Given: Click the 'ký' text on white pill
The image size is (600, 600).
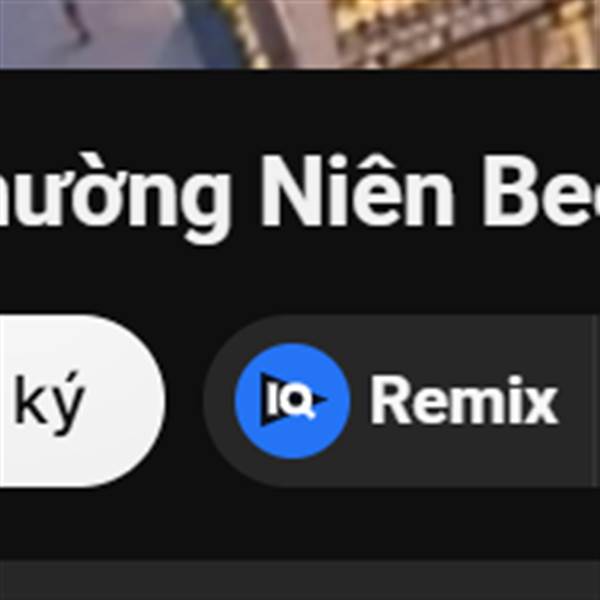Looking at the screenshot, I should click(x=49, y=404).
